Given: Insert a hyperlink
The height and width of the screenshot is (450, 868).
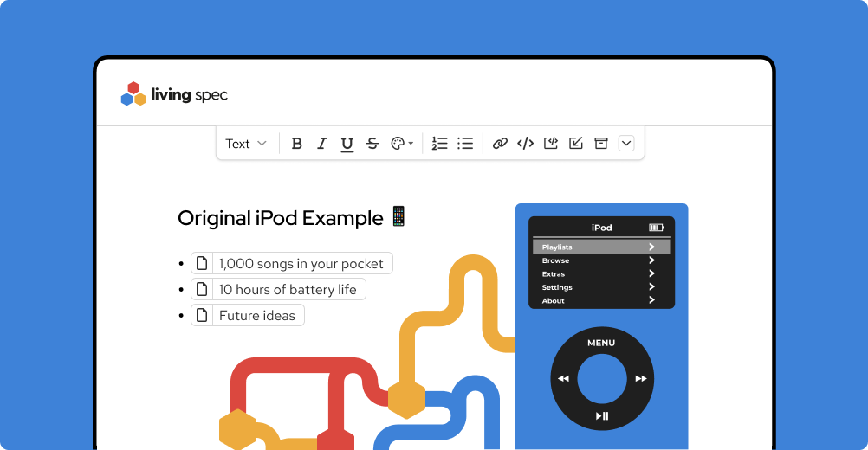Looking at the screenshot, I should (500, 144).
